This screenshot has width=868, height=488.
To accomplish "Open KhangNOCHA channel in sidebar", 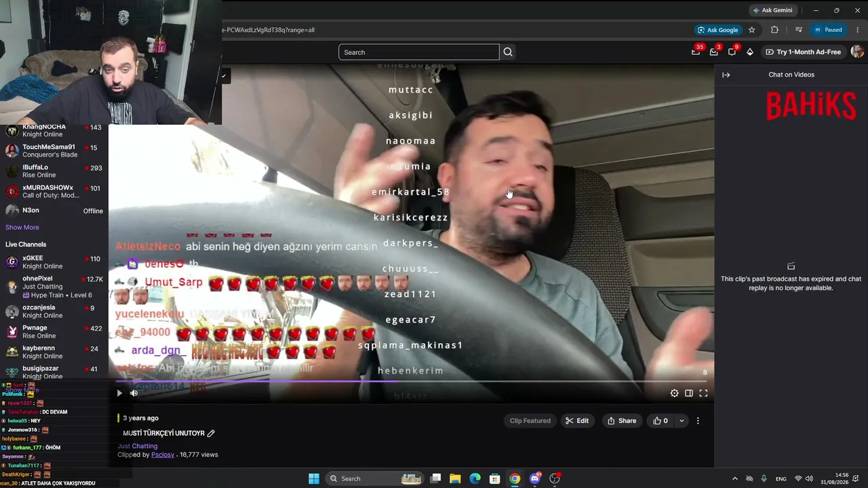I will click(x=54, y=130).
